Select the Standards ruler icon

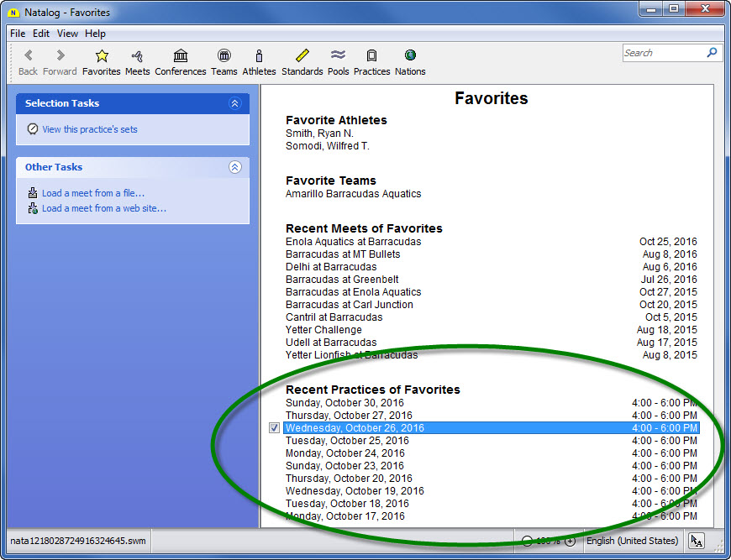(302, 56)
